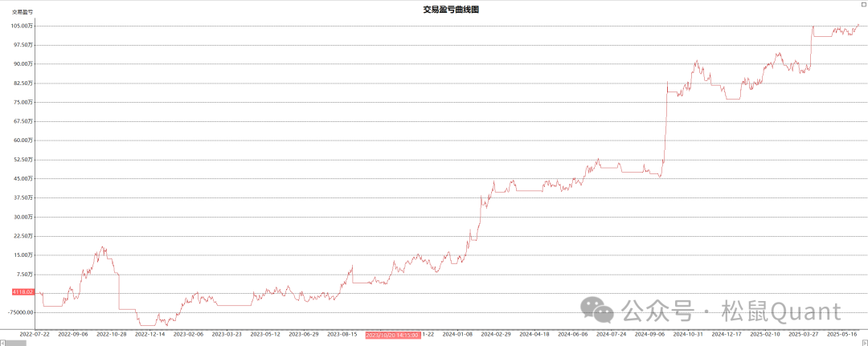Click the red 4118.02 value label
Screen dimensions: 868x346
pos(22,293)
